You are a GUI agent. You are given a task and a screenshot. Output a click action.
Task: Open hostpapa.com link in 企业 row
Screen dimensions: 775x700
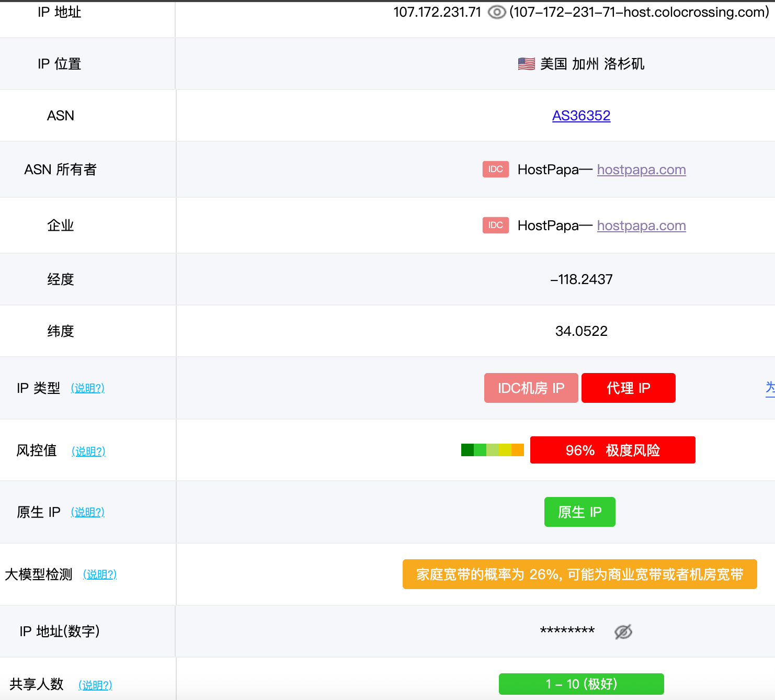pos(641,225)
